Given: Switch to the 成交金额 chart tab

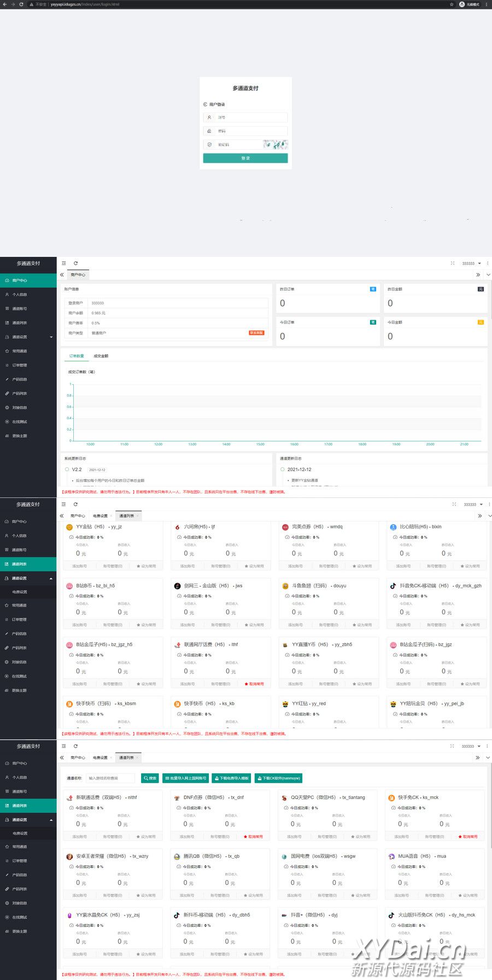Looking at the screenshot, I should 101,356.
